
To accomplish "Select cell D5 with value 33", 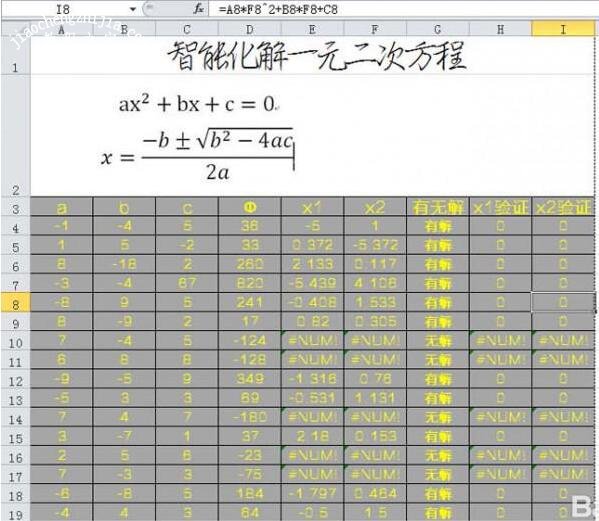I will pyautogui.click(x=249, y=245).
